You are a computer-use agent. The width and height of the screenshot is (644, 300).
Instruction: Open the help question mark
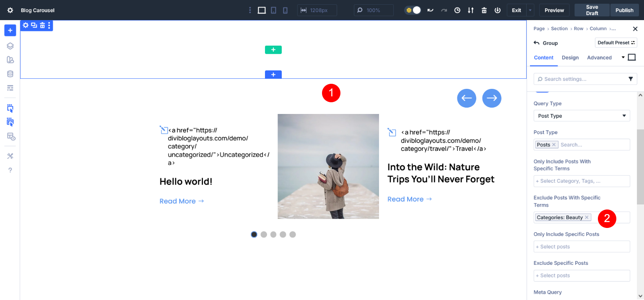click(10, 170)
